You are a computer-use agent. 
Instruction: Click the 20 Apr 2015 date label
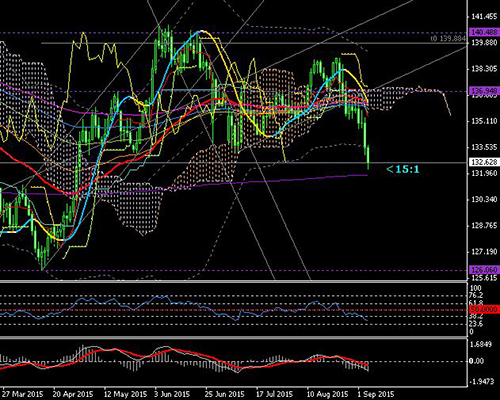coord(73,394)
